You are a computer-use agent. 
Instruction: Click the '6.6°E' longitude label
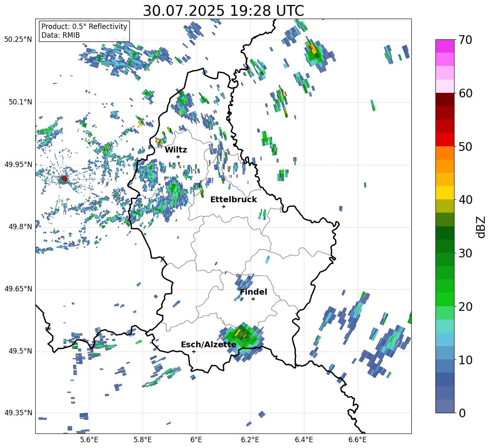[357, 440]
